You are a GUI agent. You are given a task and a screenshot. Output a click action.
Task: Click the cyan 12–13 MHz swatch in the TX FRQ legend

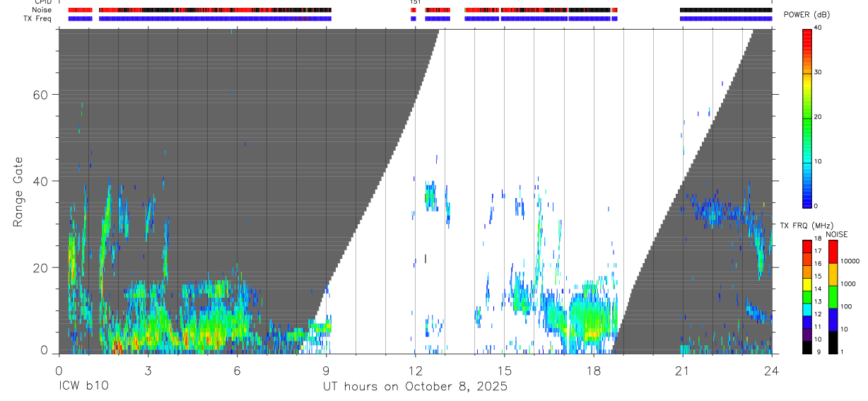point(807,308)
